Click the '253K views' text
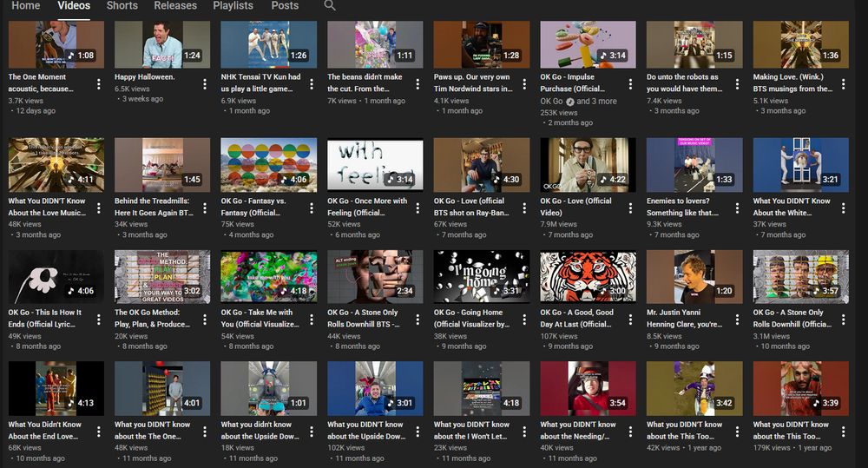Screen dimensions: 868x468 (558, 112)
